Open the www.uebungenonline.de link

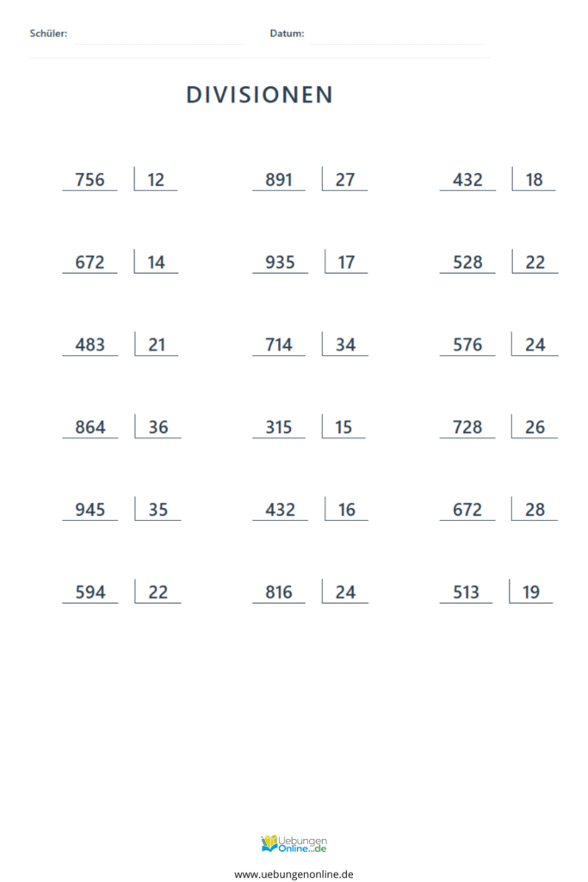click(294, 873)
